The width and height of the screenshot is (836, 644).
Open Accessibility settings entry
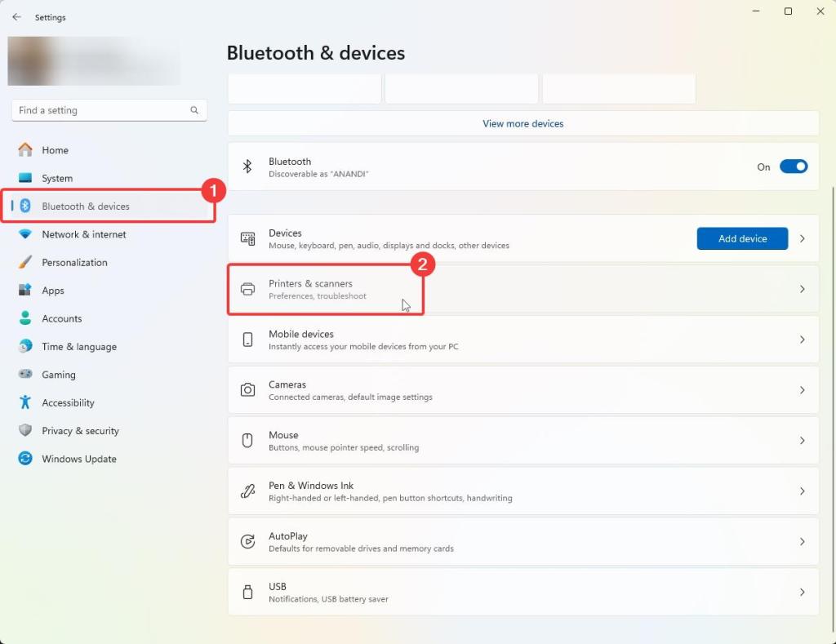click(109, 402)
